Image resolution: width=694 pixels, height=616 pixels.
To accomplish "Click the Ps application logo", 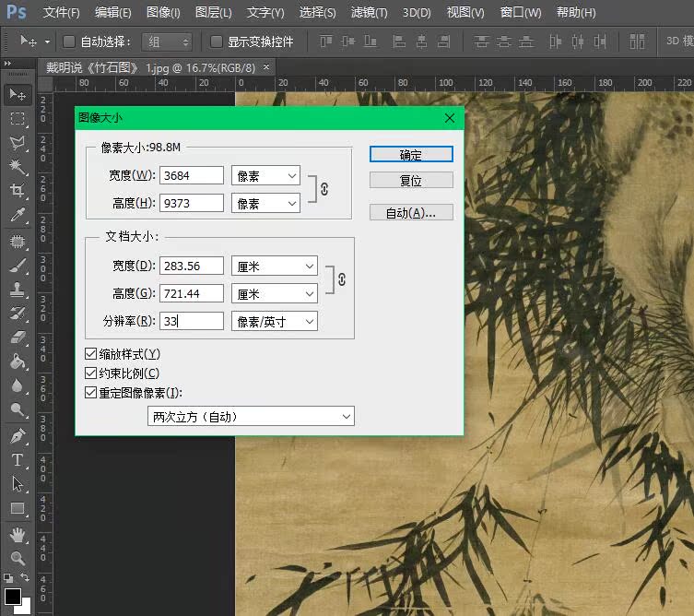I will pyautogui.click(x=17, y=11).
